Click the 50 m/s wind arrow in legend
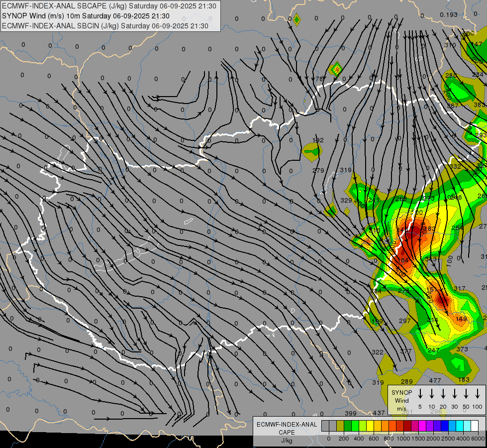Viewport: 487px width, 448px height. point(466,394)
